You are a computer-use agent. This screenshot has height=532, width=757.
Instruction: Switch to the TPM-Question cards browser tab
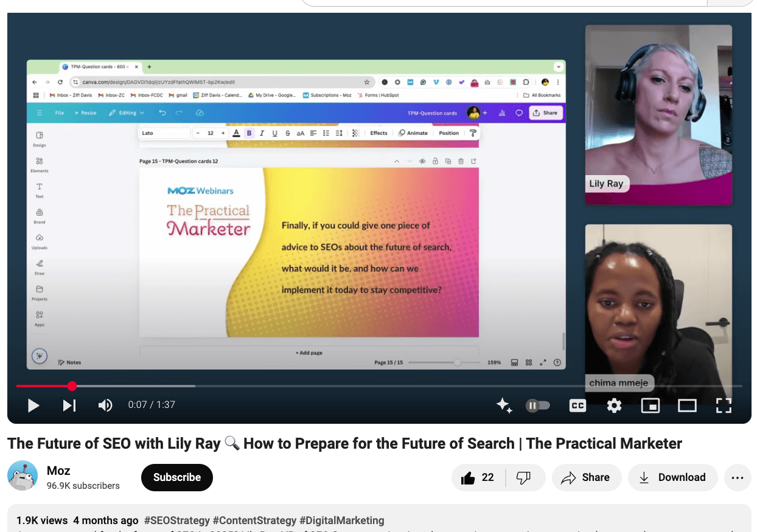[97, 67]
